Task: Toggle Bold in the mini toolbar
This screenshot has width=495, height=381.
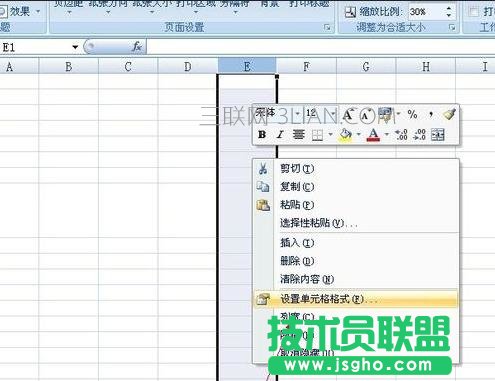Action: (x=262, y=135)
